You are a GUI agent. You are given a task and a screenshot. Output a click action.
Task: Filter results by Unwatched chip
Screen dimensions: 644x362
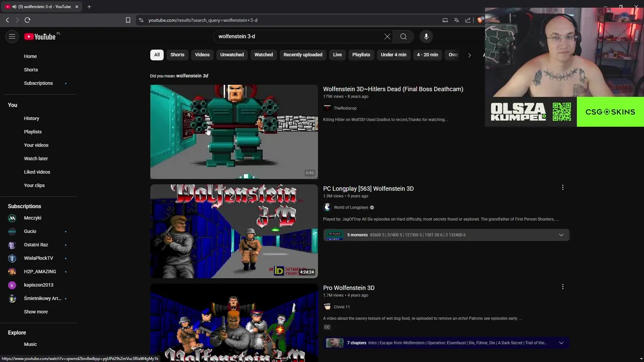tap(232, 55)
